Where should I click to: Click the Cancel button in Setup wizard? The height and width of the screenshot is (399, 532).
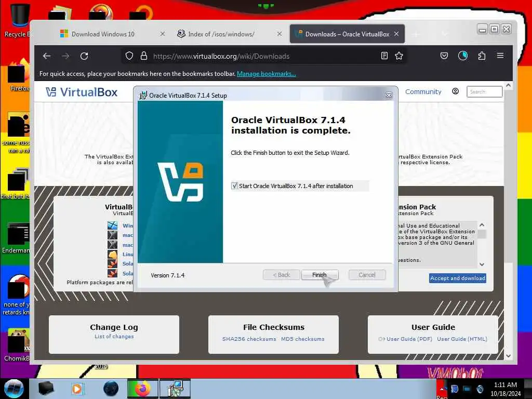coord(367,275)
